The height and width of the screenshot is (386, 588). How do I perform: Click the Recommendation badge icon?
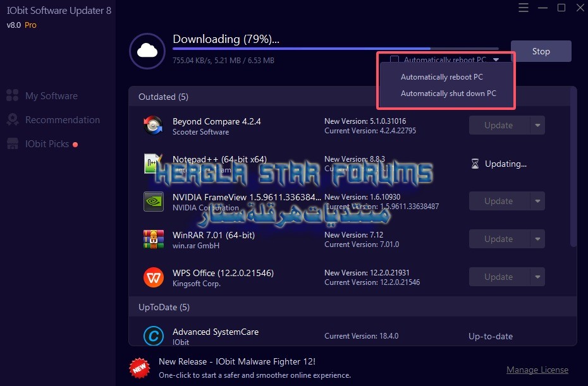[13, 119]
